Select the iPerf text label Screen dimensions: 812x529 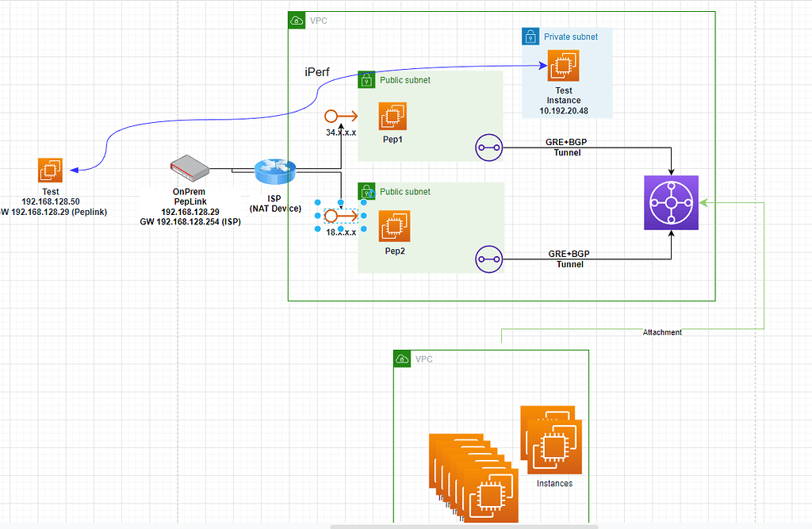pos(316,72)
